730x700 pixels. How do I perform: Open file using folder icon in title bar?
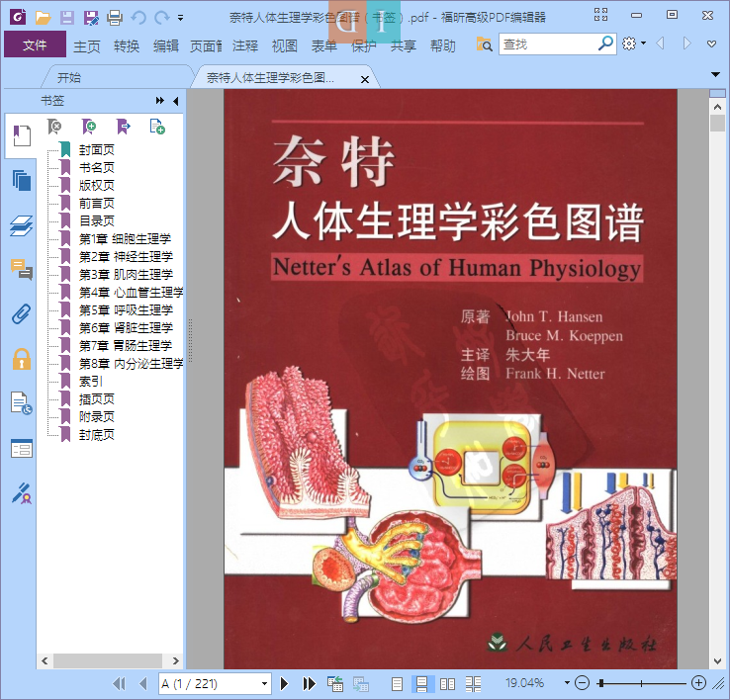pos(43,18)
